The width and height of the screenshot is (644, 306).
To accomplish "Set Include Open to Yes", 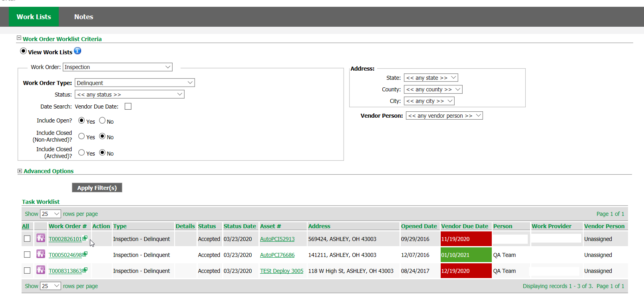I will coord(81,120).
